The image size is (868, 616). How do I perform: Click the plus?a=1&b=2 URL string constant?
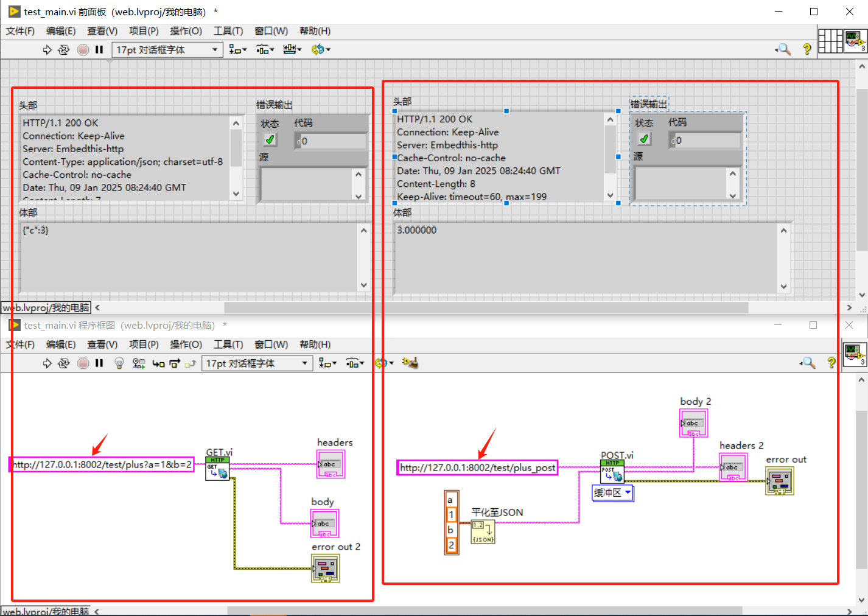click(102, 465)
